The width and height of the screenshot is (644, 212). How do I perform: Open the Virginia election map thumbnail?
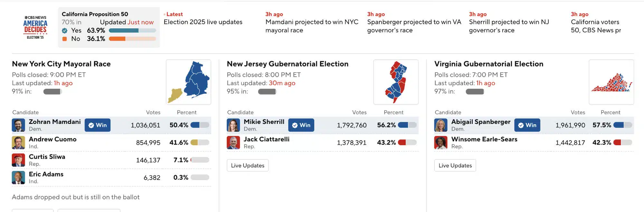coord(611,82)
